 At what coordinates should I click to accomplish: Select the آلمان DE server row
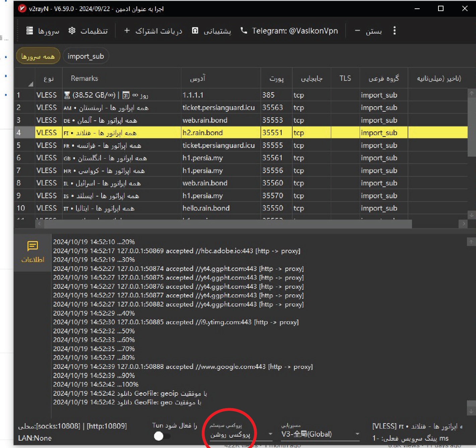pyautogui.click(x=241, y=120)
